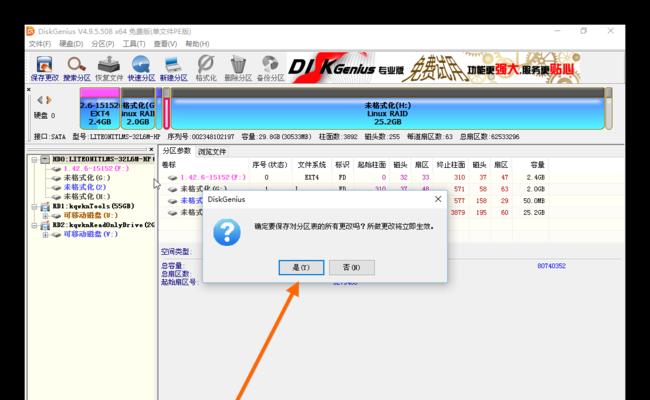Launch the Recover Files (恢复文件) tool

click(x=109, y=68)
